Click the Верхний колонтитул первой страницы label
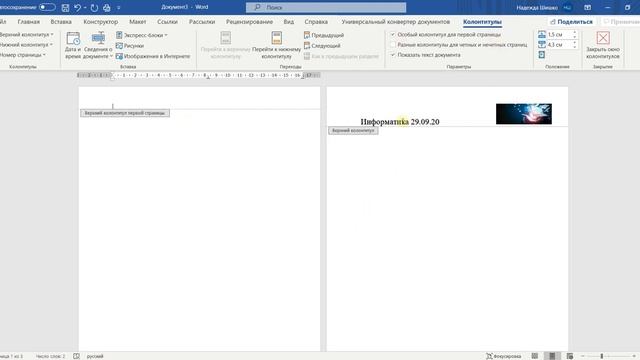The height and width of the screenshot is (360, 640). [125, 113]
